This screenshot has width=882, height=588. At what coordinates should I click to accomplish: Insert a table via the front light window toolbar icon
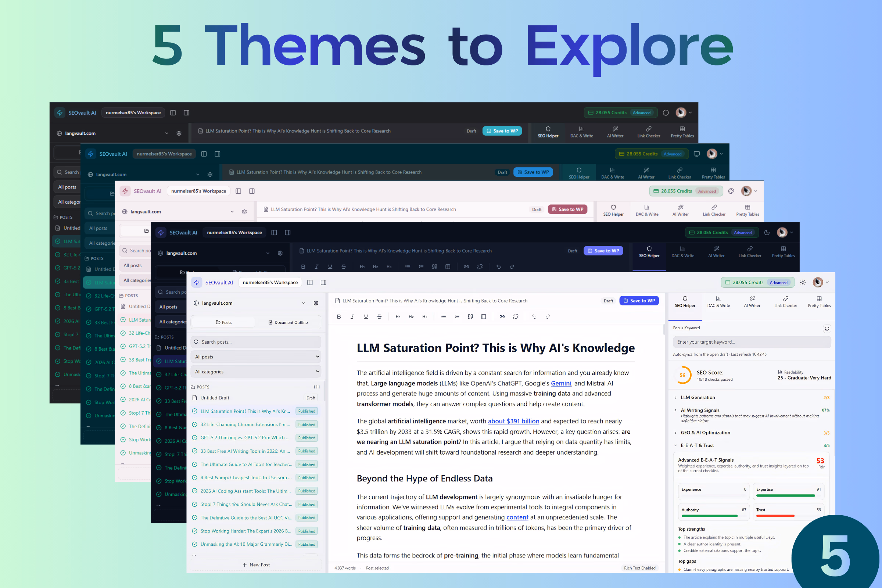click(x=484, y=316)
